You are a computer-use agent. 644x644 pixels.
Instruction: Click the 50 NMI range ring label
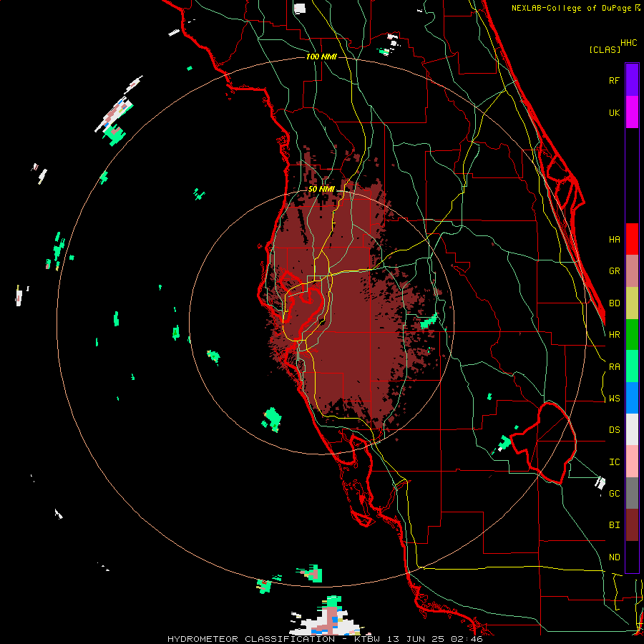[321, 189]
